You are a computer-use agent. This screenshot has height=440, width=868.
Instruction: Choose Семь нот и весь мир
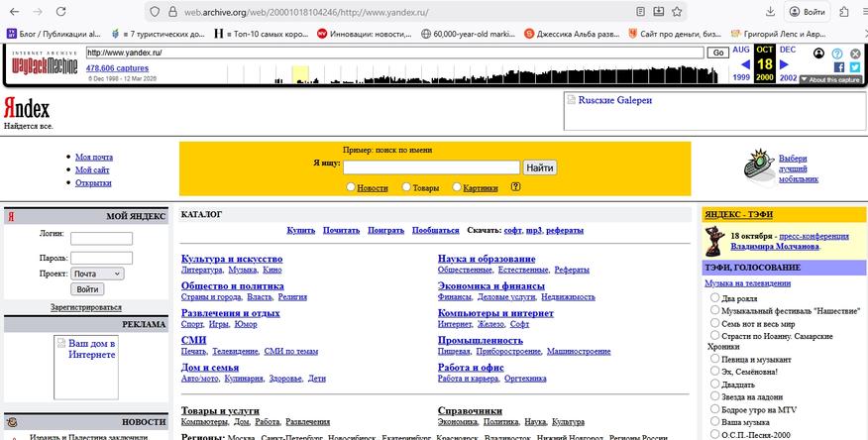(x=714, y=323)
